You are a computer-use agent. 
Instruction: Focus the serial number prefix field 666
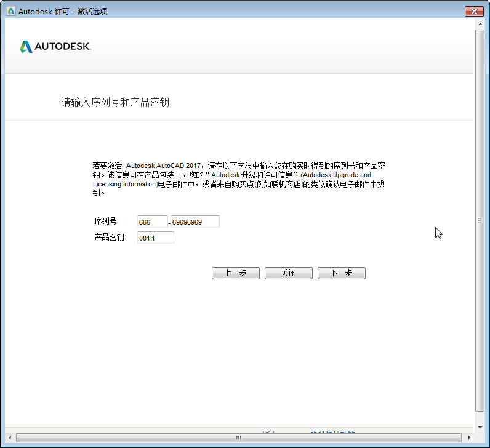[153, 222]
